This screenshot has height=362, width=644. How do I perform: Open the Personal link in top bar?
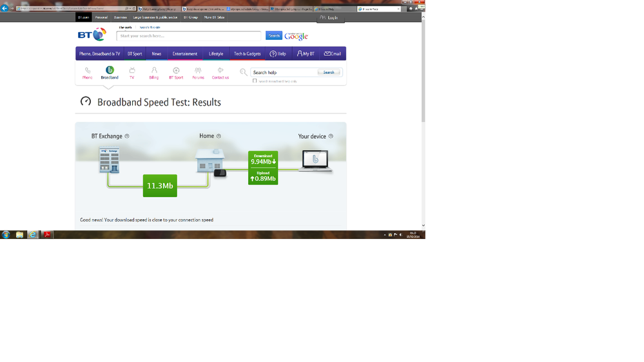pyautogui.click(x=101, y=17)
